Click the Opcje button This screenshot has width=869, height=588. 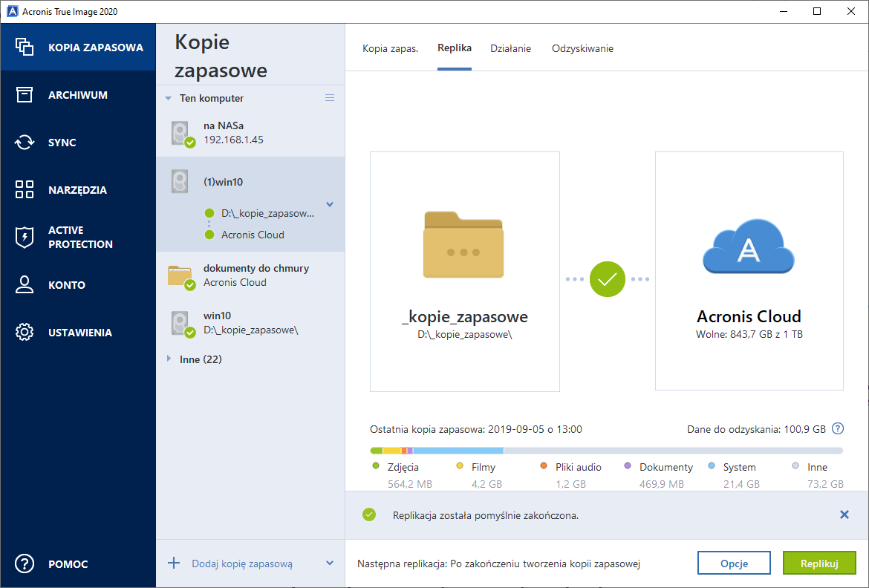tap(734, 563)
